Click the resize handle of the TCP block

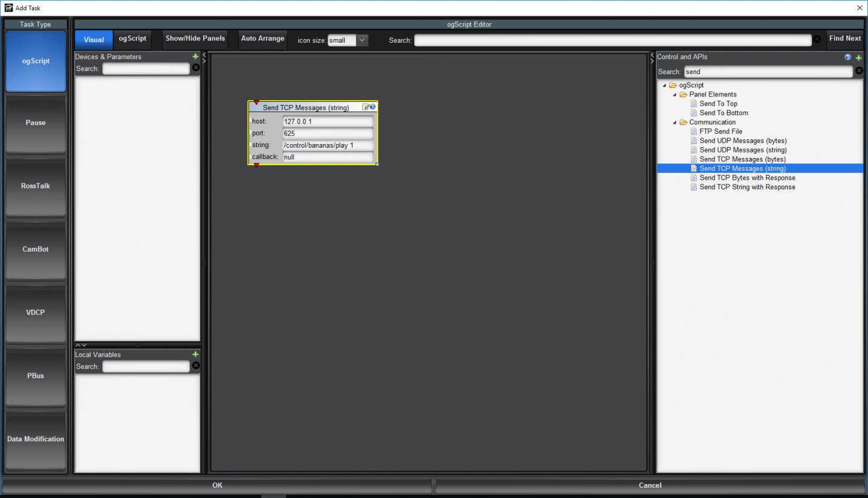click(x=377, y=164)
